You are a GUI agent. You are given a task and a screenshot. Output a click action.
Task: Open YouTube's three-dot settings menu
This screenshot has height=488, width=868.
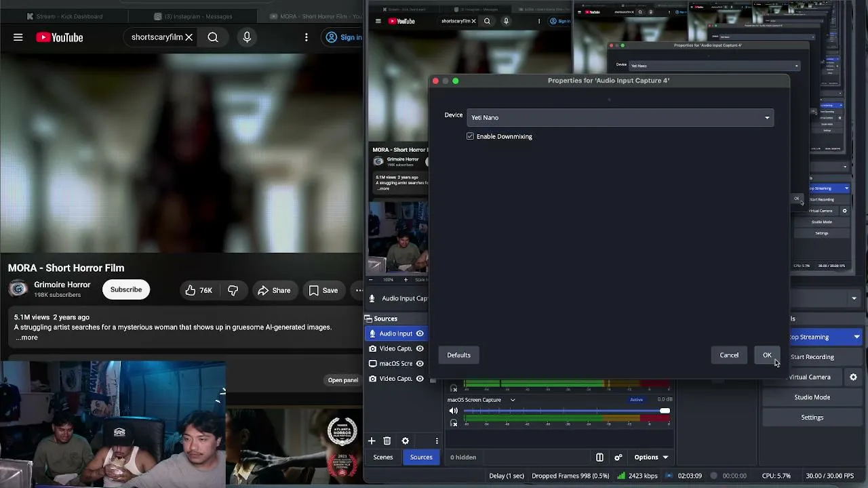pyautogui.click(x=307, y=37)
